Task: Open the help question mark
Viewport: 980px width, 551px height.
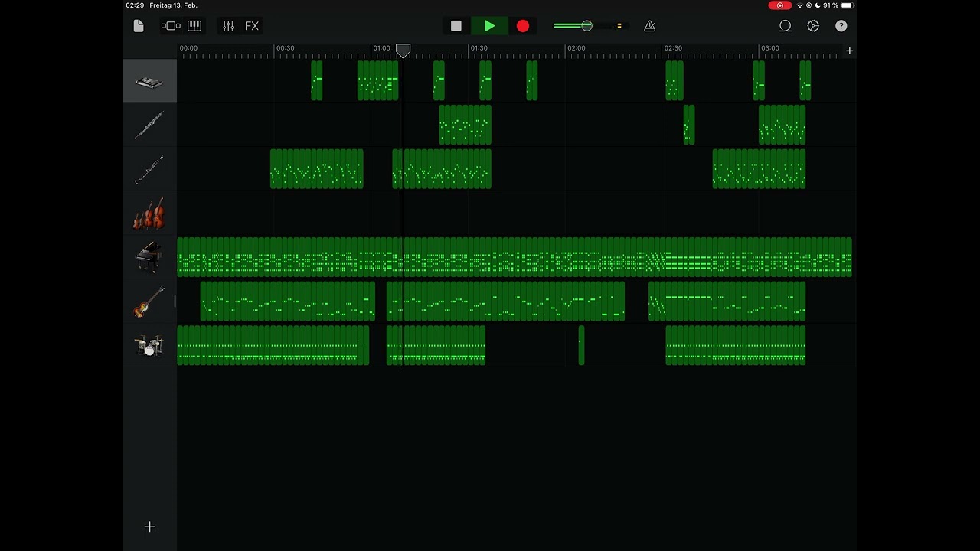Action: [841, 26]
